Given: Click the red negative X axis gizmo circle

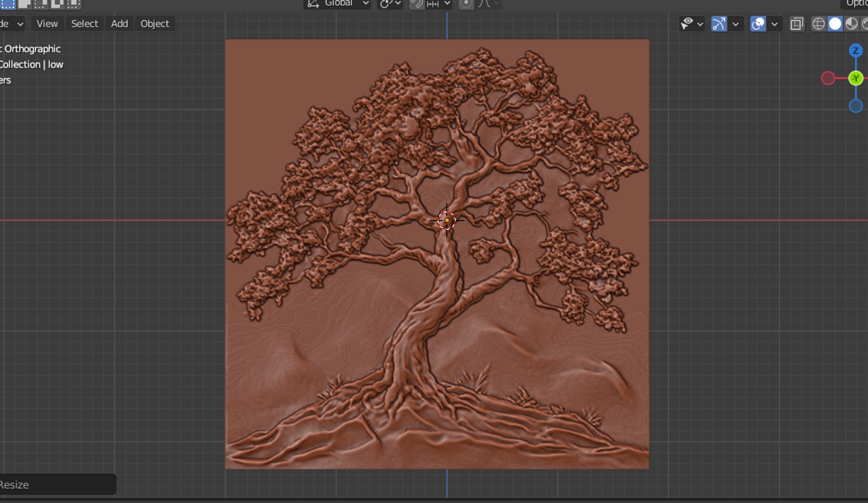Looking at the screenshot, I should [828, 78].
